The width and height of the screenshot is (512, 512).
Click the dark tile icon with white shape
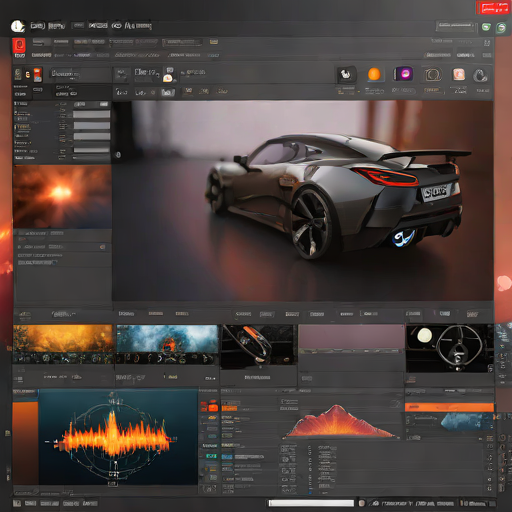coord(346,74)
